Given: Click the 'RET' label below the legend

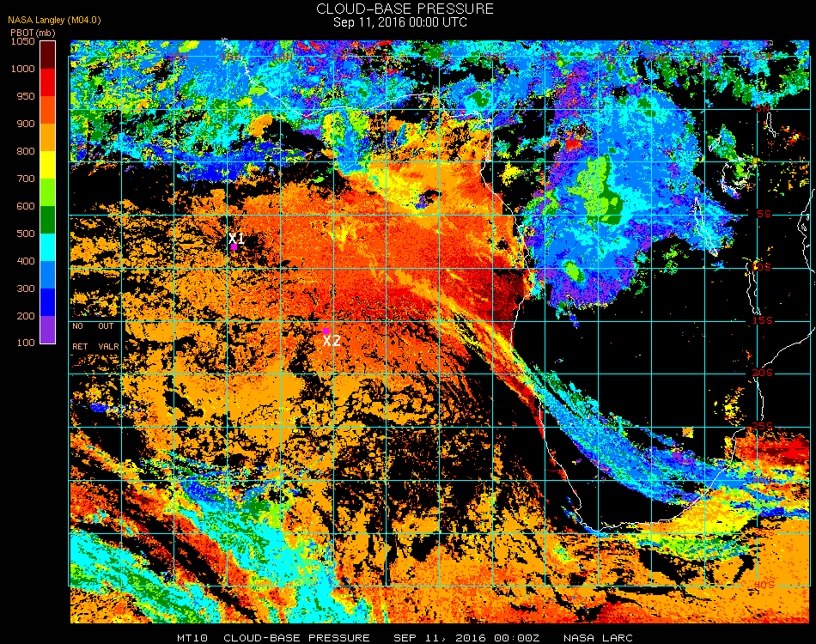Looking at the screenshot, I should [x=80, y=346].
